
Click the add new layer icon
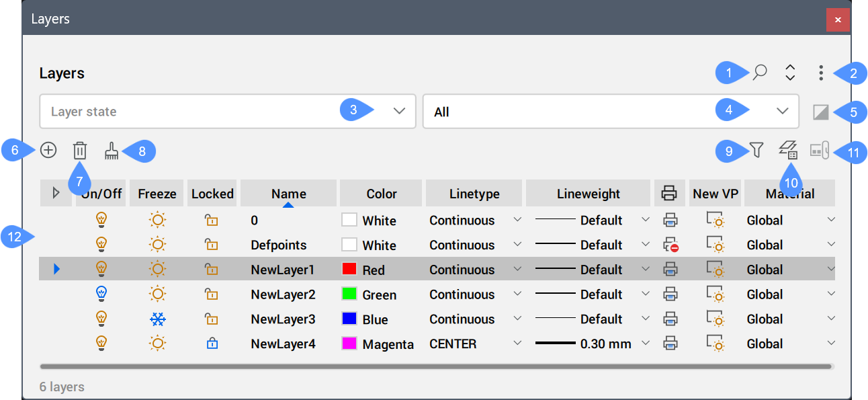pyautogui.click(x=48, y=150)
